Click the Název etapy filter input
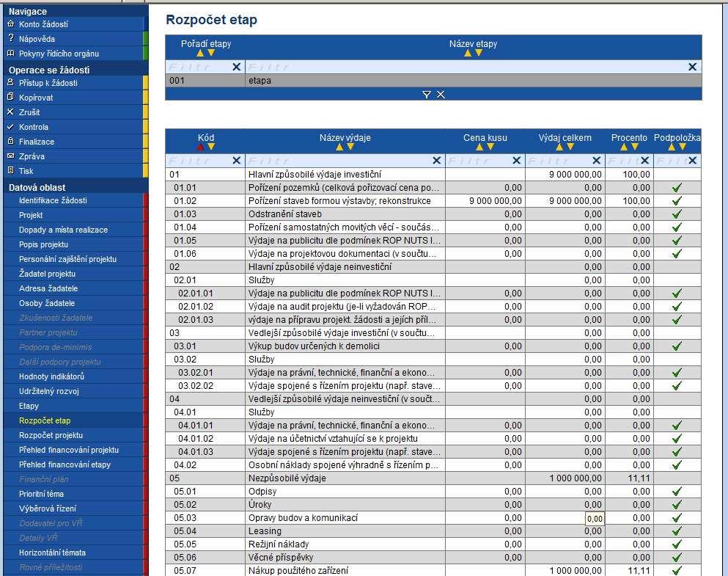The height and width of the screenshot is (576, 728). point(466,67)
